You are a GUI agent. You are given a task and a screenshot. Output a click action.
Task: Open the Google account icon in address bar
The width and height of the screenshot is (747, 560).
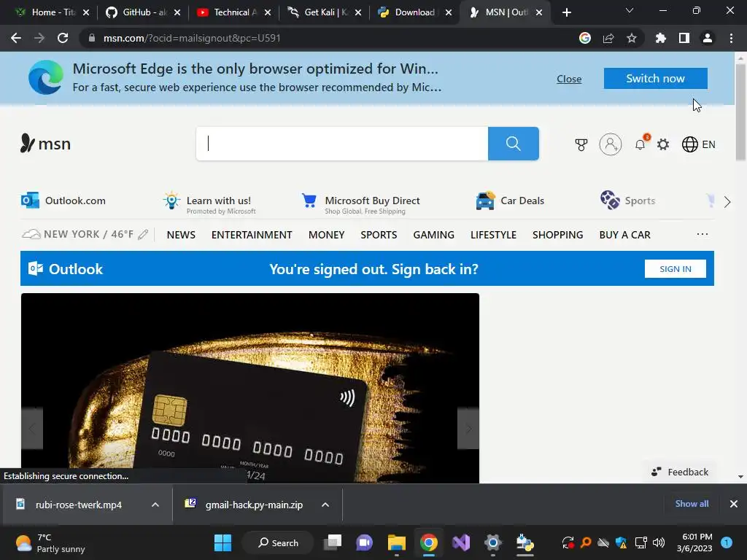pos(585,38)
